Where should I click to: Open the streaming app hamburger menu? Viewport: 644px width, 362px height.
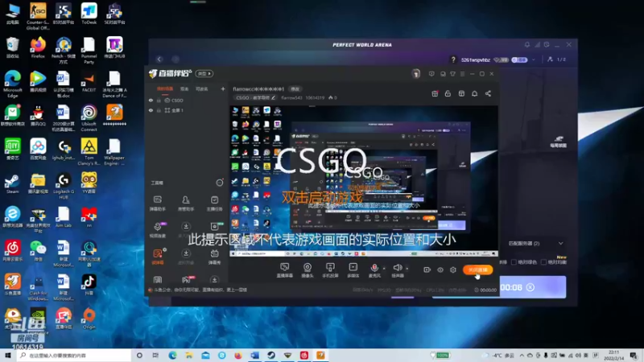(462, 74)
